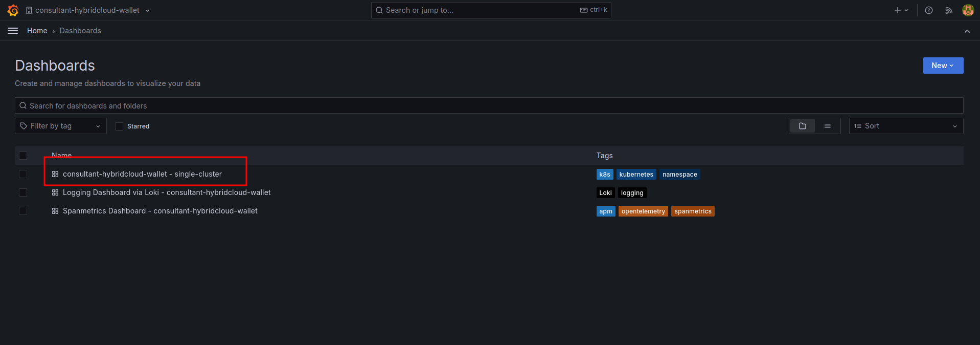Filter by the logging tag
This screenshot has width=980, height=345.
coord(632,193)
